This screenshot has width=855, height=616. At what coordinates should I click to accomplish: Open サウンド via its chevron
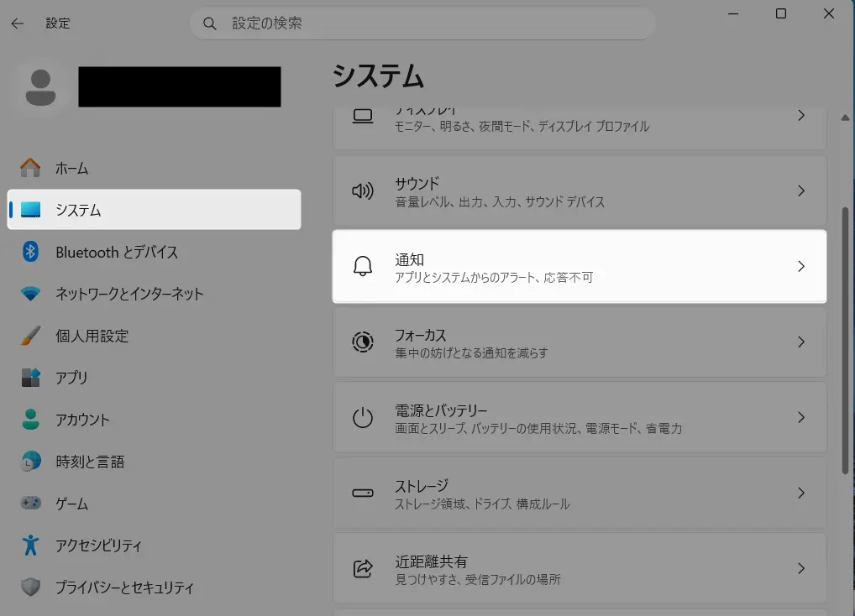[x=801, y=191]
